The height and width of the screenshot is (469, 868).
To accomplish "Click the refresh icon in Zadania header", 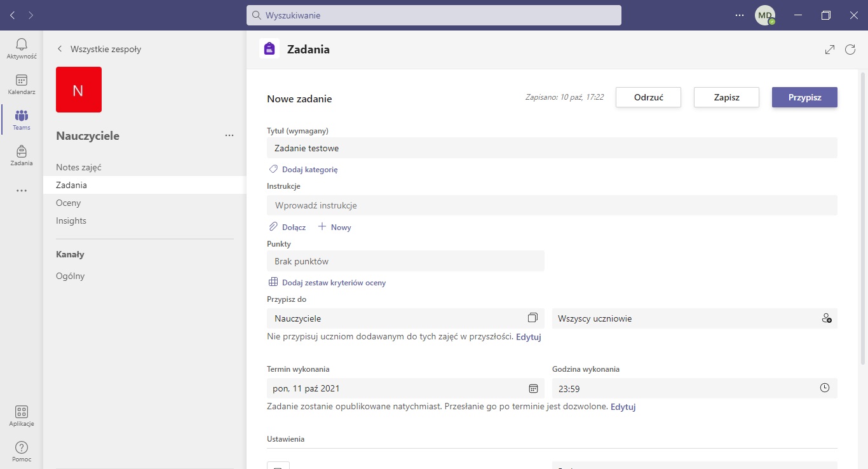I will click(850, 50).
